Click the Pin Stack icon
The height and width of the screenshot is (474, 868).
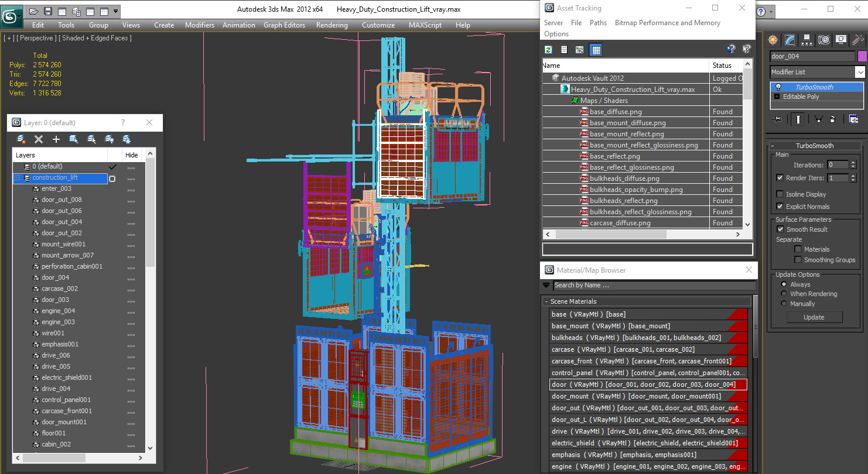click(x=778, y=119)
